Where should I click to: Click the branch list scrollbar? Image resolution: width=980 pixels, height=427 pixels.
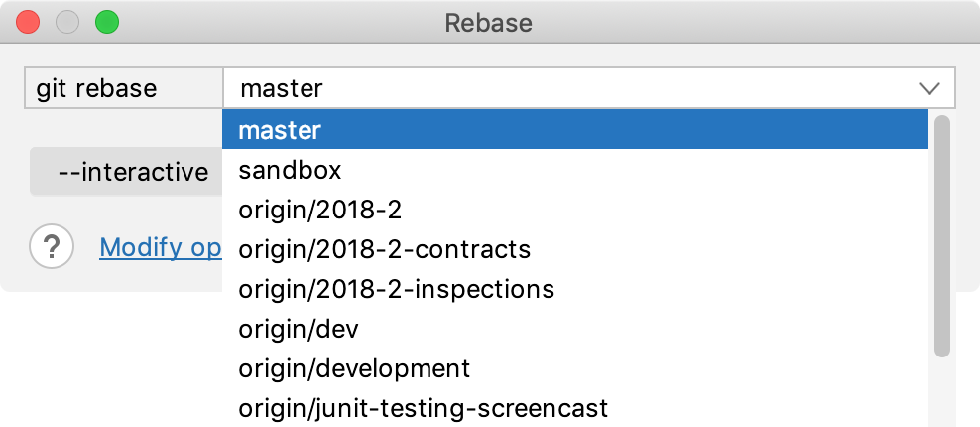point(942,235)
